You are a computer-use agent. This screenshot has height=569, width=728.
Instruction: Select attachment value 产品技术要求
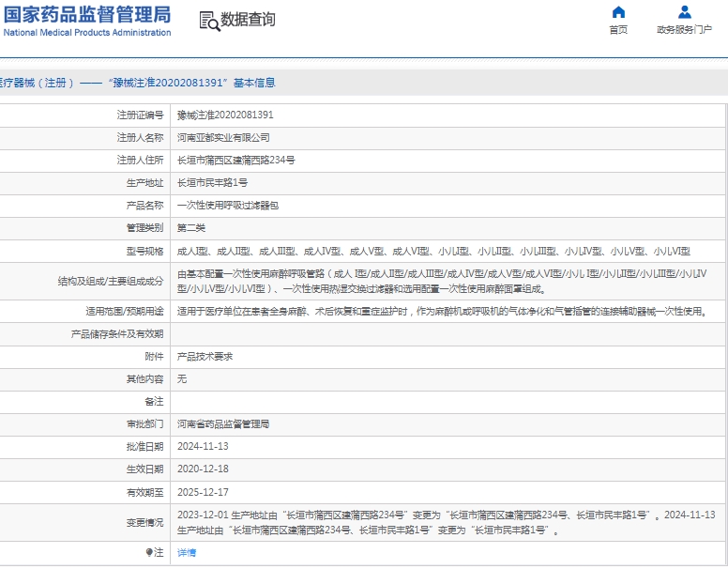point(205,357)
